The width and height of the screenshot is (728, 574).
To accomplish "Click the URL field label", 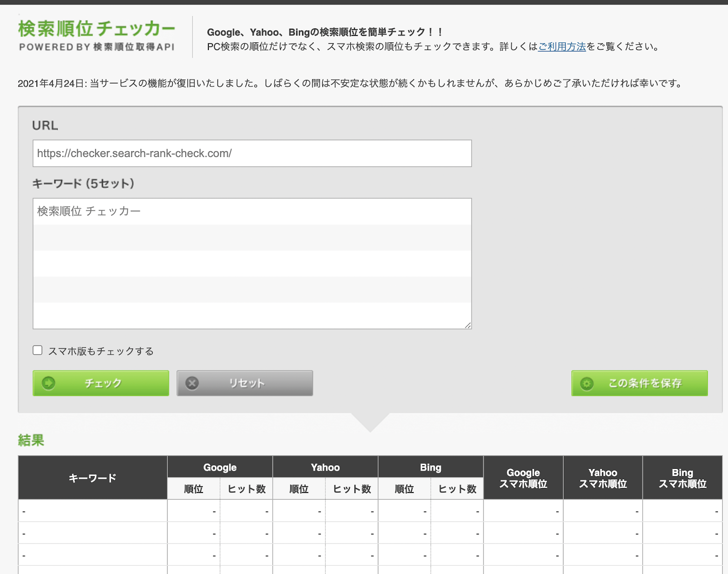I will coord(45,125).
